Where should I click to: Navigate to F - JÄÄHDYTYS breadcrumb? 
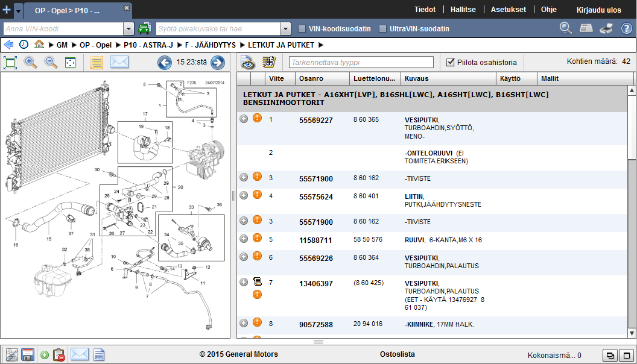pyautogui.click(x=211, y=45)
